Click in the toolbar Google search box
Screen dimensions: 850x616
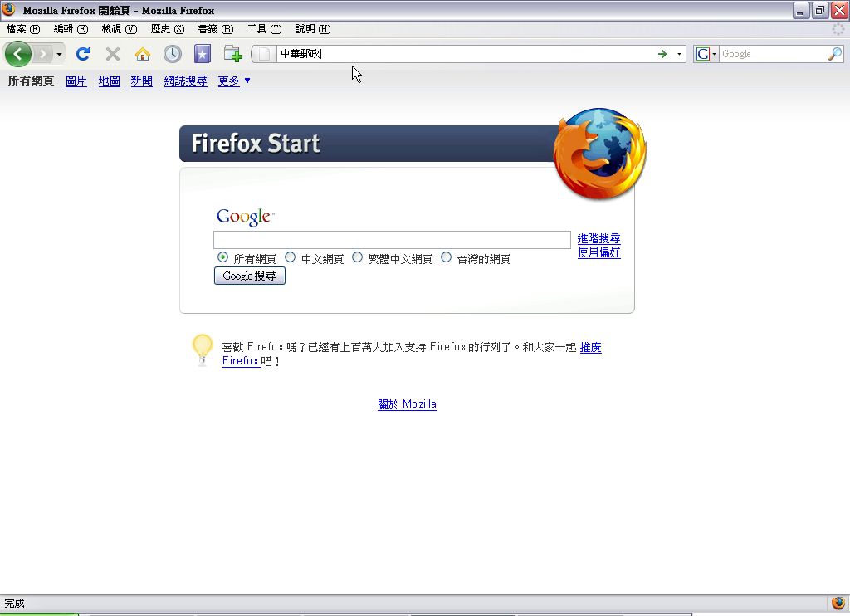tap(773, 54)
